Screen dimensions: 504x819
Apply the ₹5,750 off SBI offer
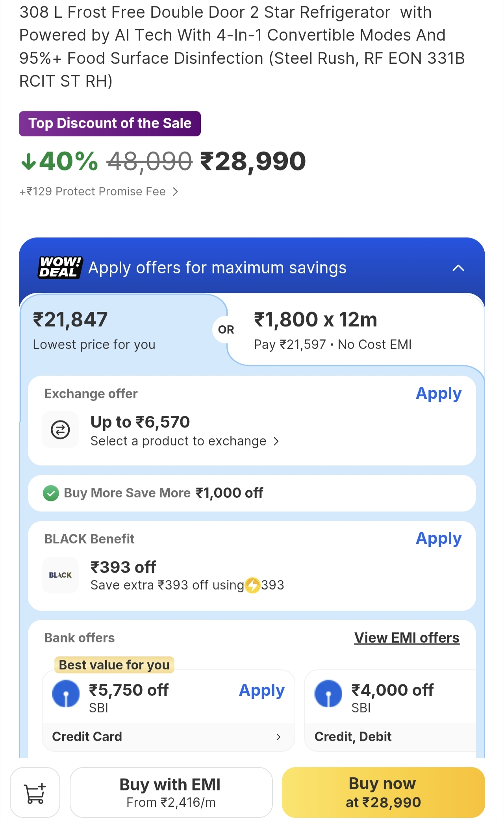(x=262, y=690)
